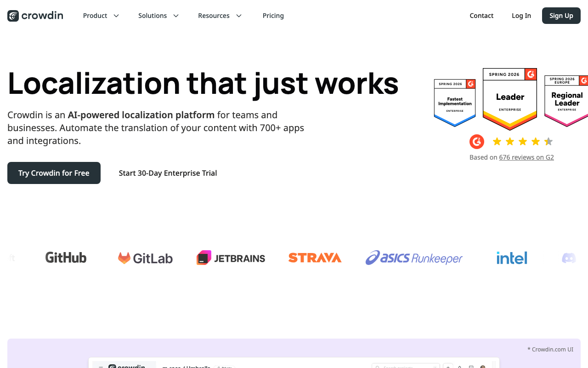The image size is (588, 368).
Task: Click the GitLab logo
Action: click(145, 258)
